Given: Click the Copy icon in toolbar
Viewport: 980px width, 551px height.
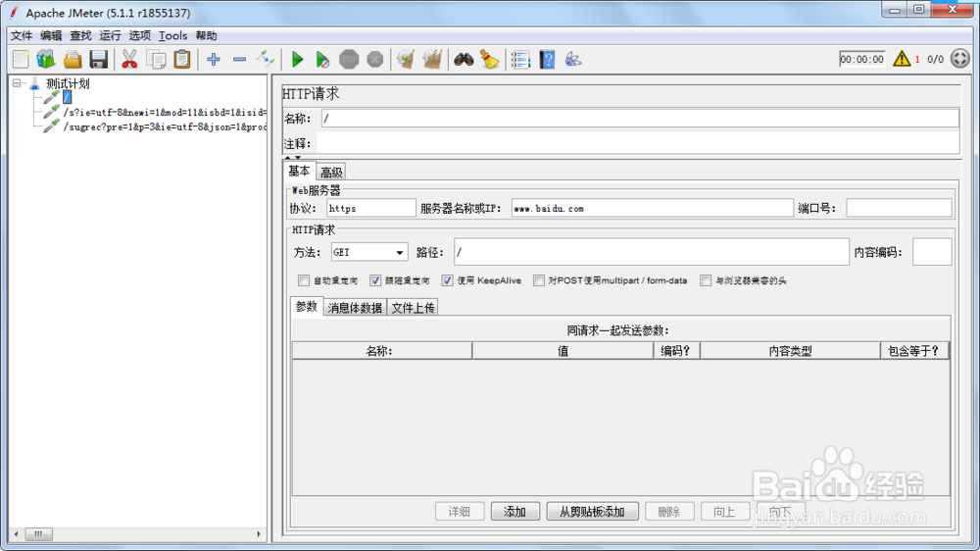Looking at the screenshot, I should (156, 60).
